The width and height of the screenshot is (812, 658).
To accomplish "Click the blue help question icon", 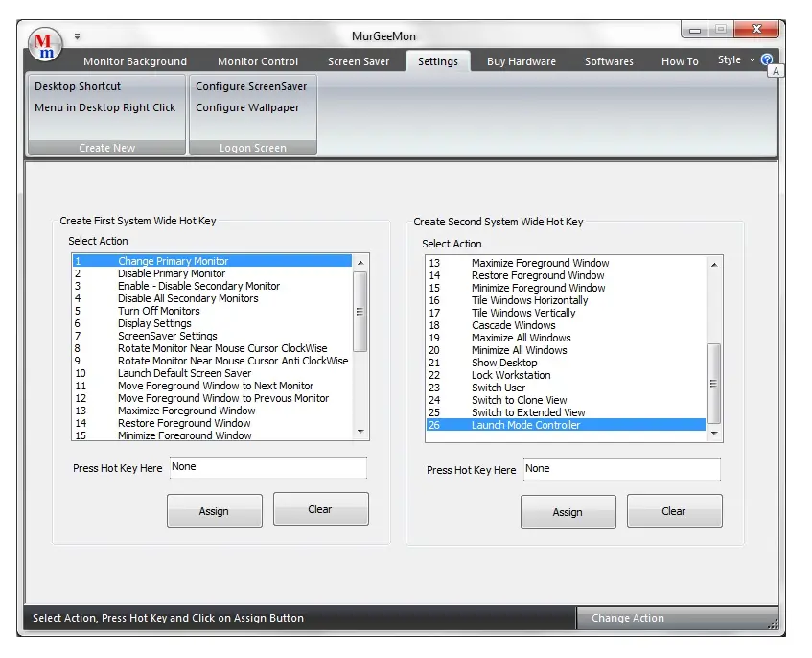I will click(767, 59).
